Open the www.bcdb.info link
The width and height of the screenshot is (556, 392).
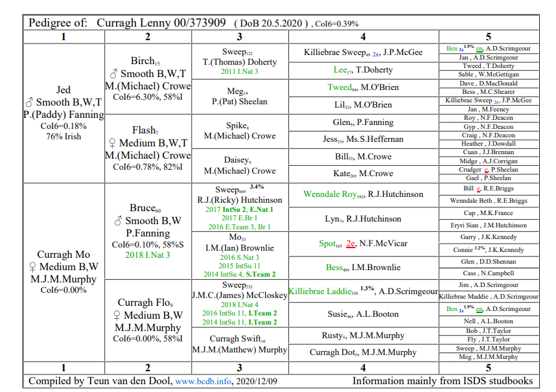[x=203, y=382]
